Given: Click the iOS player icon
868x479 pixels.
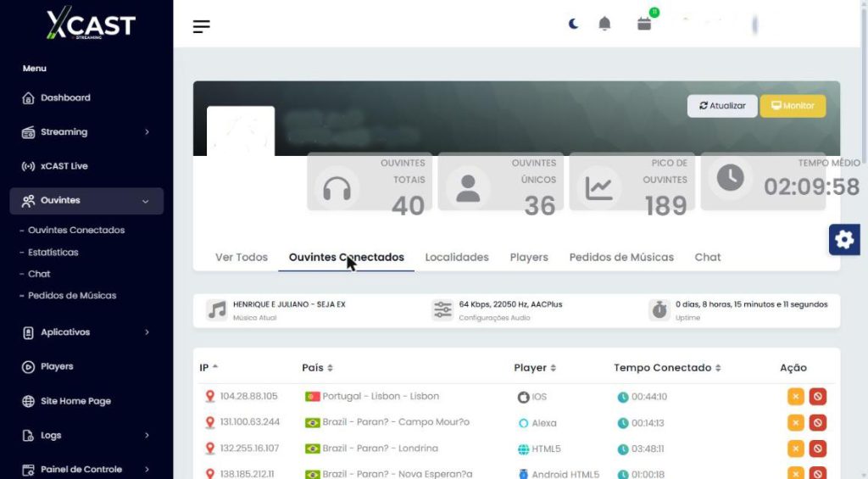Looking at the screenshot, I should (x=523, y=397).
